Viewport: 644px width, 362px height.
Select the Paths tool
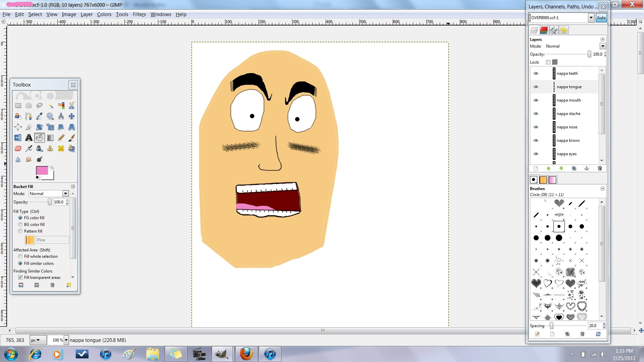29,116
